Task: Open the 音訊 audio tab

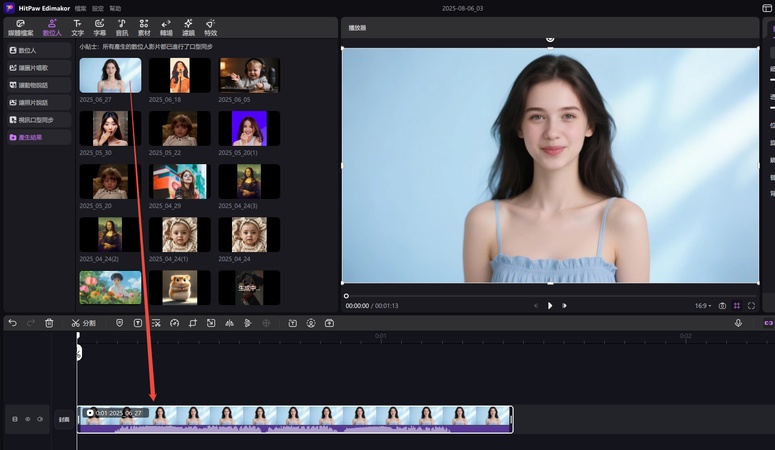Action: coord(122,28)
